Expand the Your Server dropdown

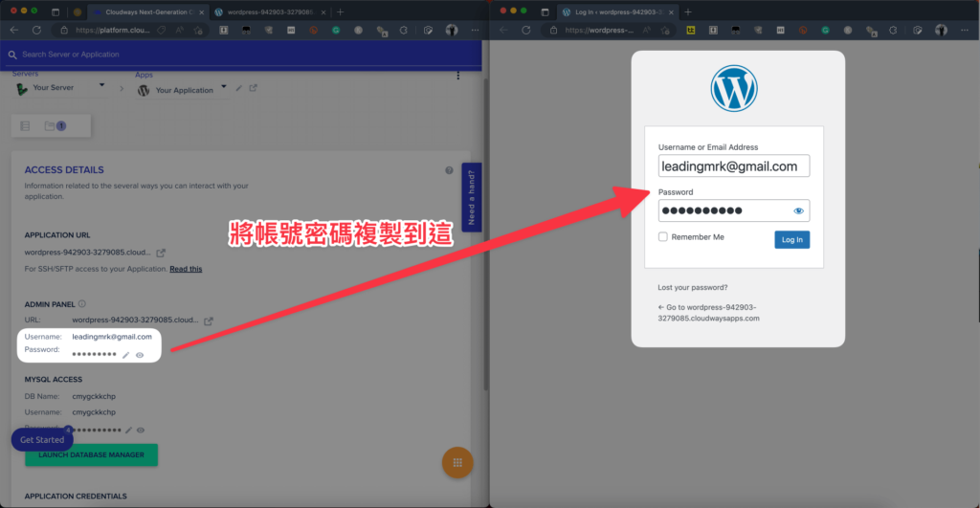(x=101, y=85)
